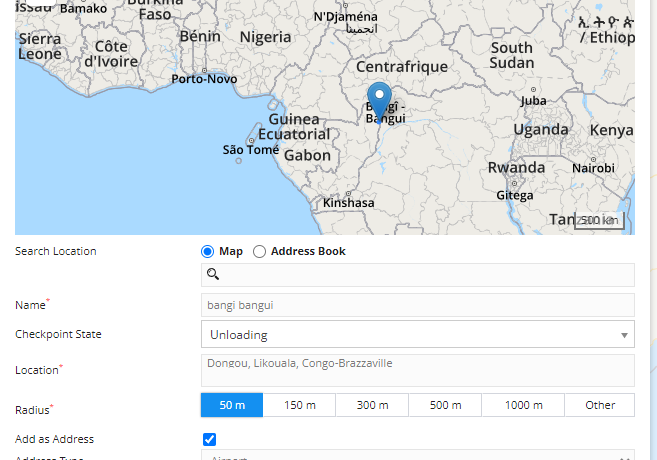The image size is (657, 460).
Task: Pick the 500 m radius
Action: click(x=445, y=405)
